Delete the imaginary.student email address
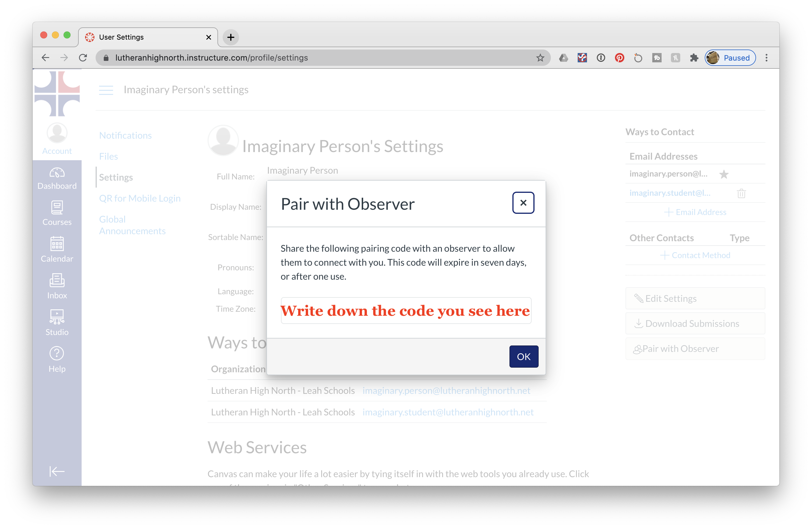 click(x=741, y=193)
